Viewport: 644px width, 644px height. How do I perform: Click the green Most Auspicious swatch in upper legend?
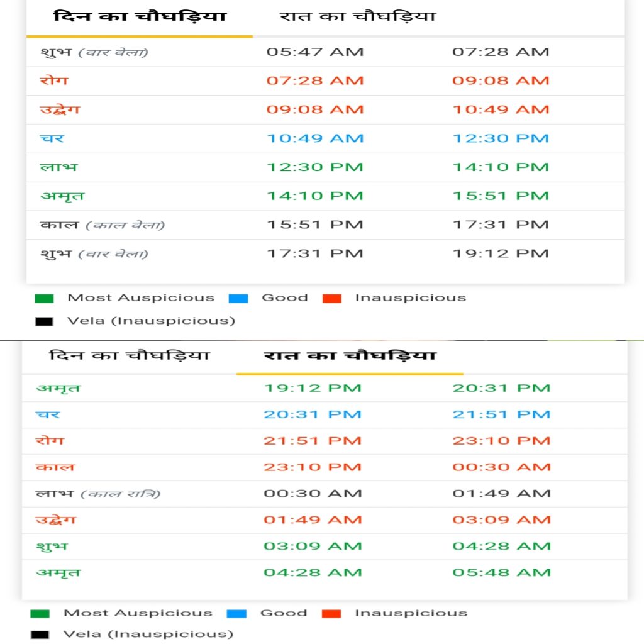coord(45,299)
